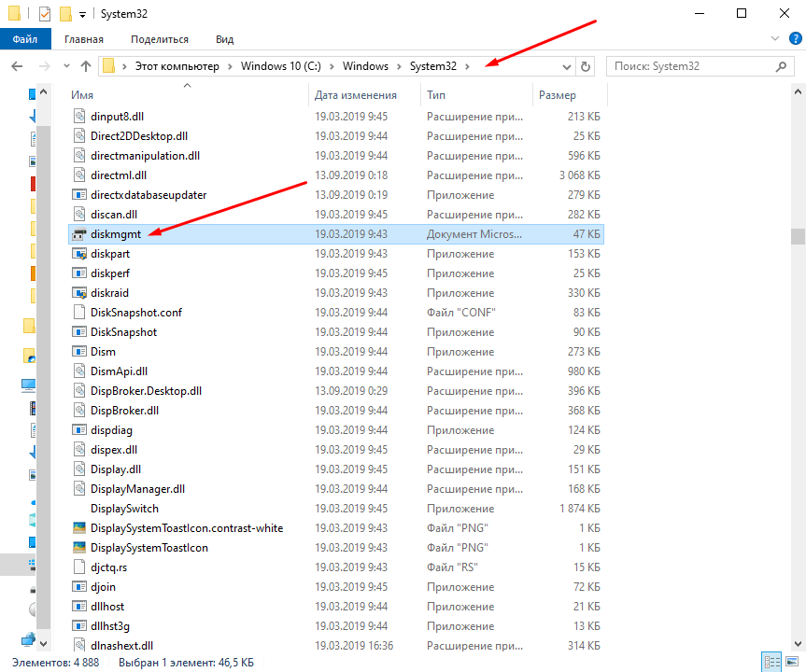Select the DiskSnapshot.conf file icon
This screenshot has height=672, width=806.
79,313
